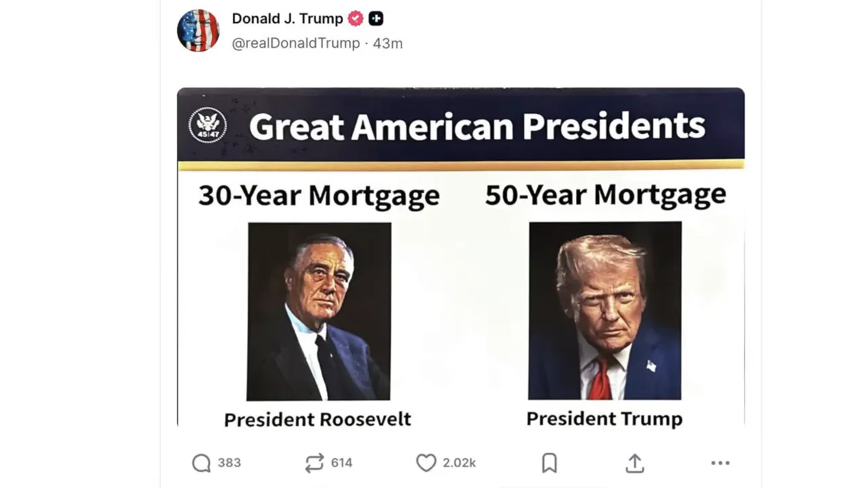
Task: Click the black plus badge beside the checkmark
Action: [376, 19]
